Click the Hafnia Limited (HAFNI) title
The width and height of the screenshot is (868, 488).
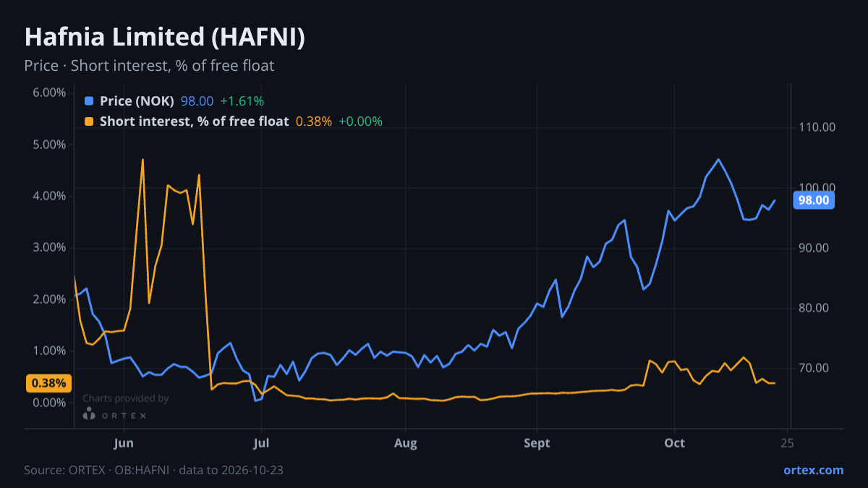164,38
